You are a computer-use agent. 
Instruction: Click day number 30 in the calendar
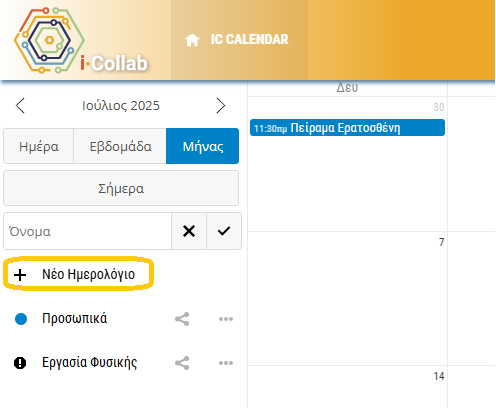(439, 107)
